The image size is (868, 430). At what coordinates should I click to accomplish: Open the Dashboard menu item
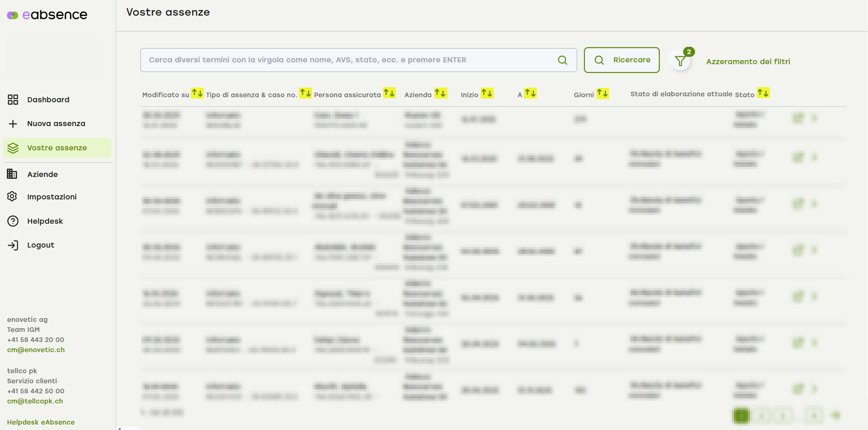pyautogui.click(x=48, y=100)
